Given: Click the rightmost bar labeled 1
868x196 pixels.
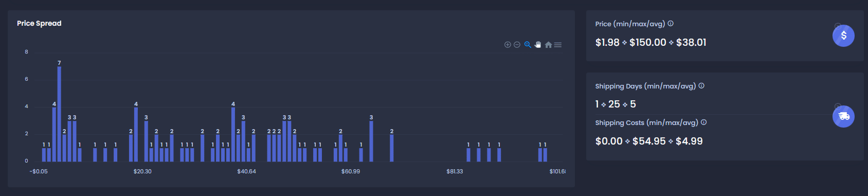Looking at the screenshot, I should click(545, 155).
